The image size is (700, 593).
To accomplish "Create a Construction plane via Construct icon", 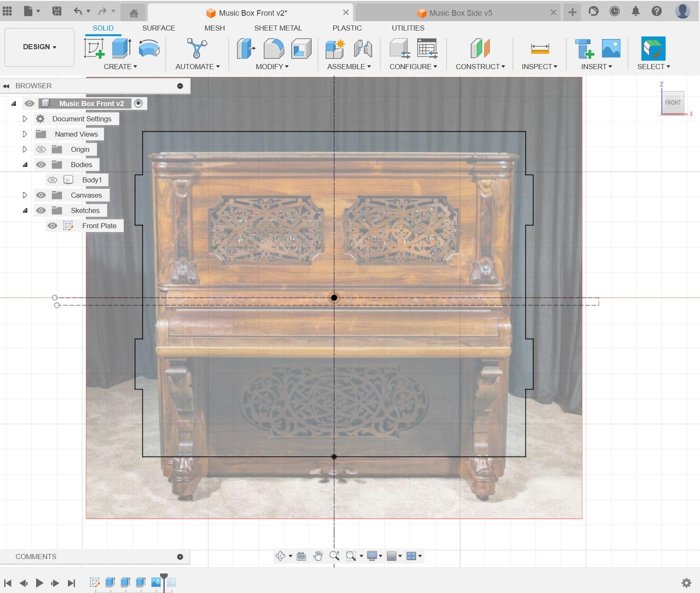I will click(x=480, y=49).
